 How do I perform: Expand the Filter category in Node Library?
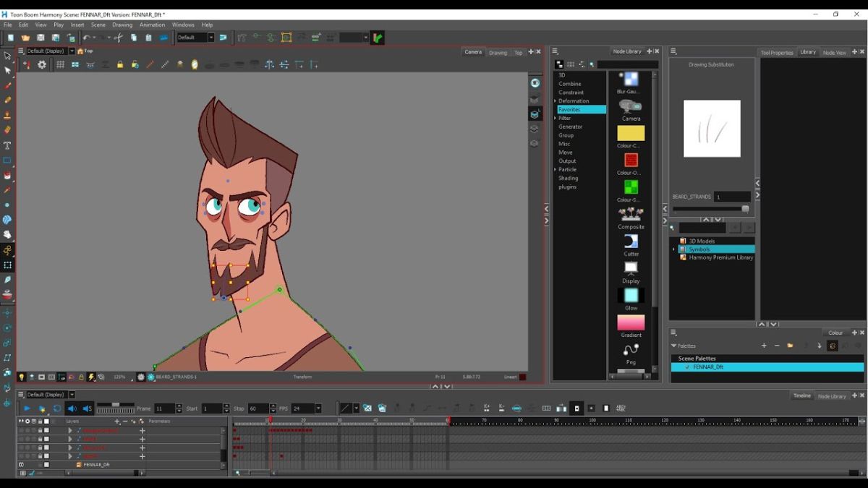pyautogui.click(x=556, y=118)
